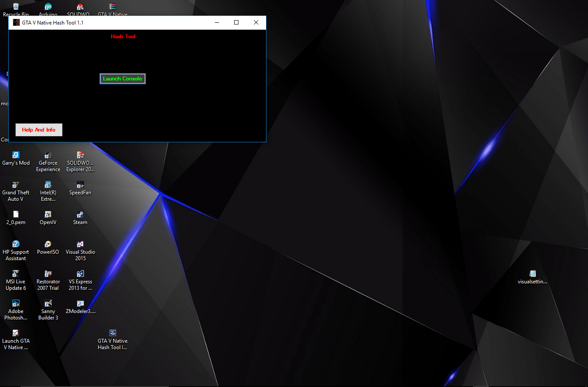
Task: Select the Grand Theft Auto V shortcut
Action: [16, 191]
